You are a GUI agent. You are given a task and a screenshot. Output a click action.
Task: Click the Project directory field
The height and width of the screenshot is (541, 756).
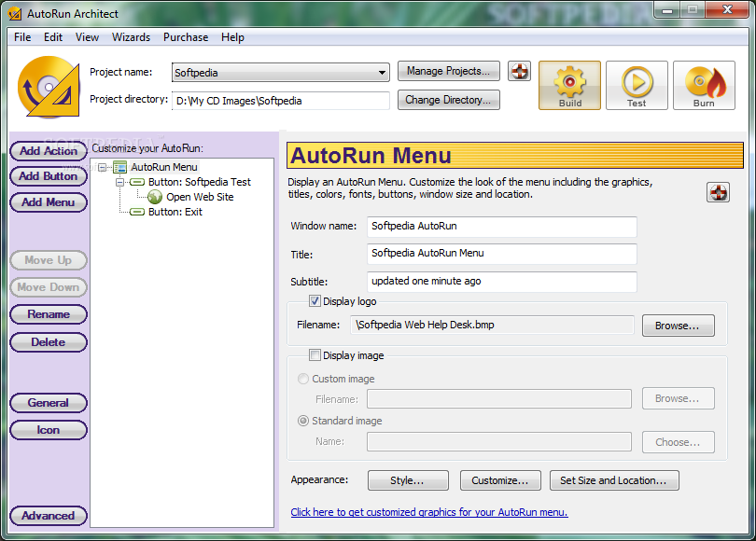[281, 101]
